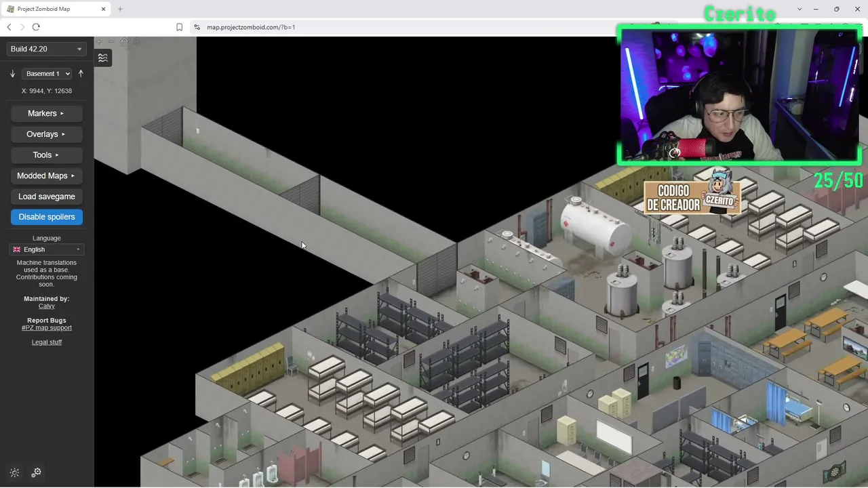
Task: Bookmark this page using bookmark icon
Action: tap(180, 27)
